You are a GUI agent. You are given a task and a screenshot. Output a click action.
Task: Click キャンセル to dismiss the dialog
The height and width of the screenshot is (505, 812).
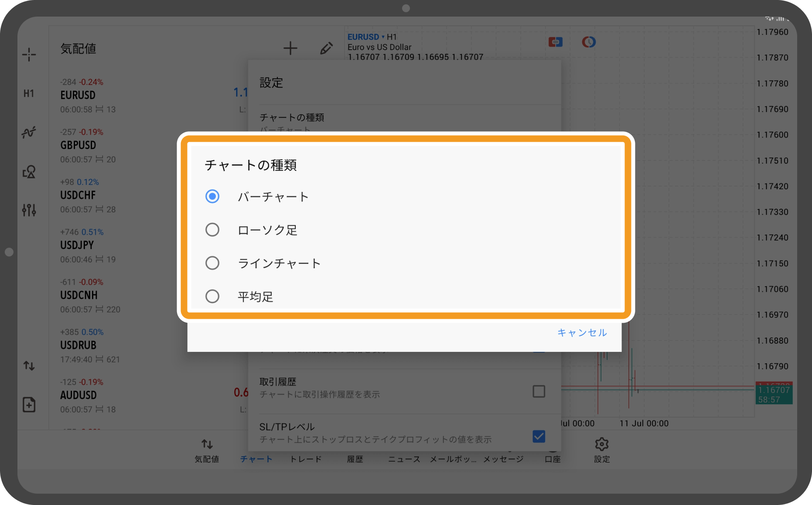pyautogui.click(x=582, y=333)
